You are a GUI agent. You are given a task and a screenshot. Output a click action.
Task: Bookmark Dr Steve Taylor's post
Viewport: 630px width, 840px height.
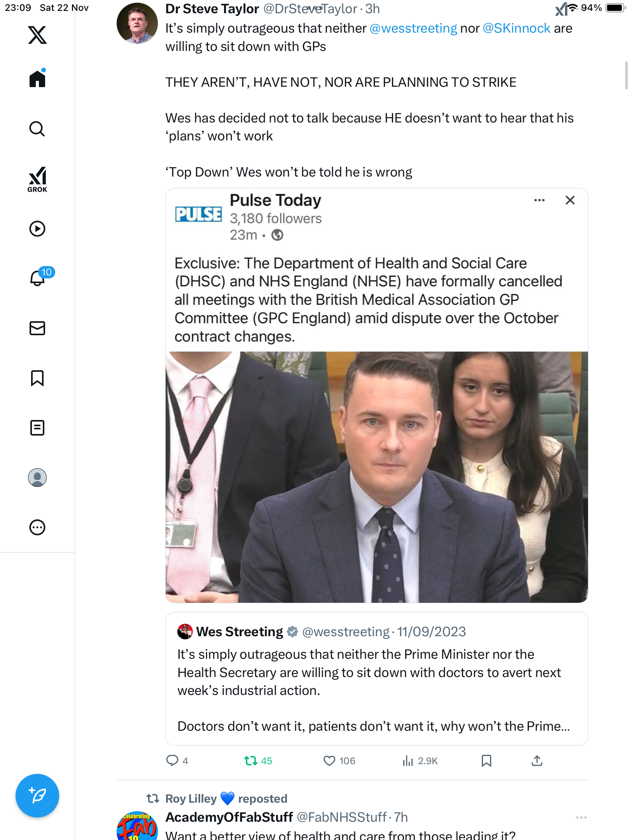pos(486,761)
